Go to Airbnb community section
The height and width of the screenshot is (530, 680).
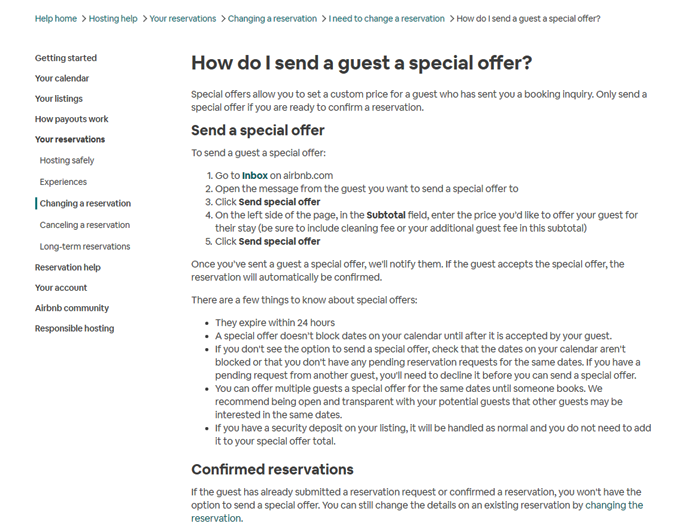(x=72, y=308)
